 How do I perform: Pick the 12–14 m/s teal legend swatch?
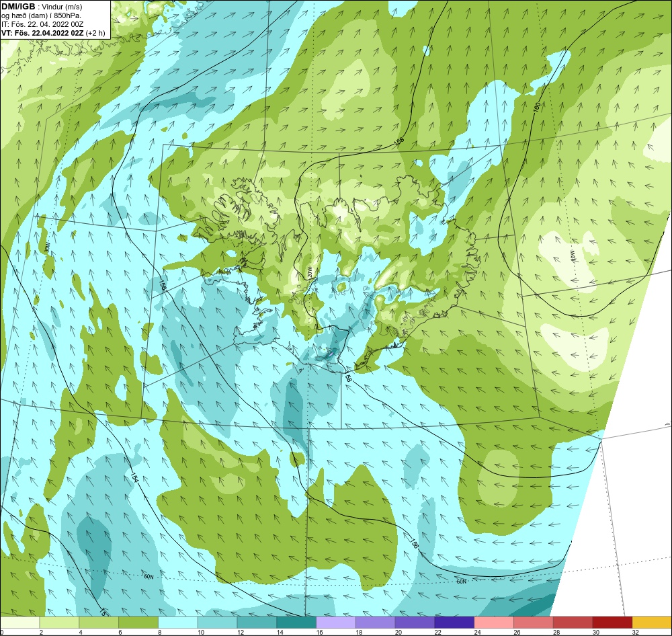click(x=257, y=623)
